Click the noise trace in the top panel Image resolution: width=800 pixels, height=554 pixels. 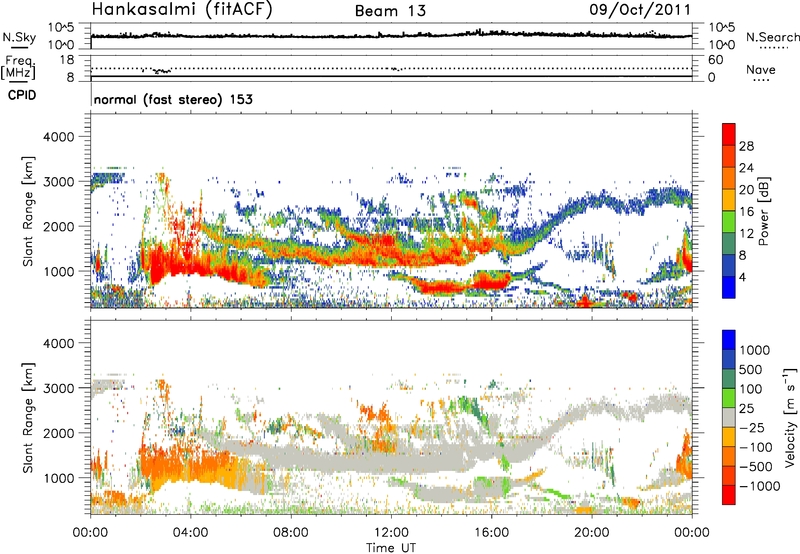point(391,36)
